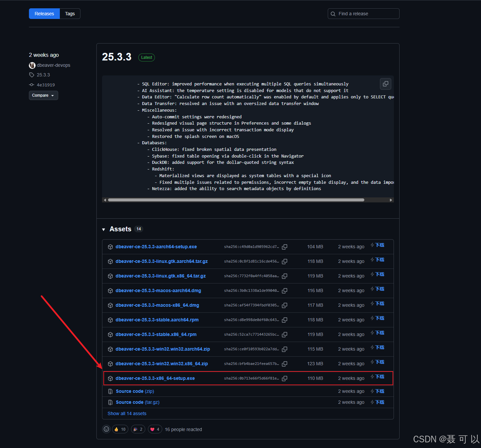
Task: Click the Source code (zip) file icon
Action: pyautogui.click(x=110, y=392)
